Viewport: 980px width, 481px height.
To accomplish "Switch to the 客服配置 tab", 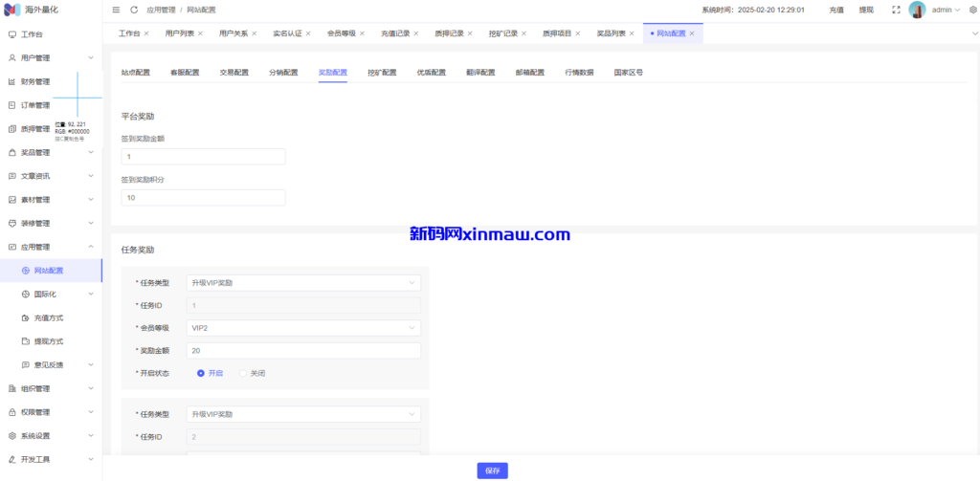I will point(185,73).
